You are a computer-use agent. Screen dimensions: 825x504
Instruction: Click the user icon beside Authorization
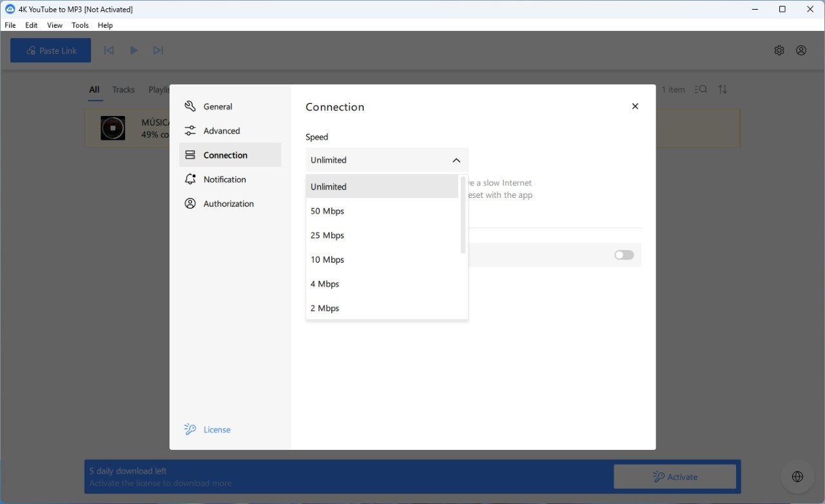(x=190, y=204)
